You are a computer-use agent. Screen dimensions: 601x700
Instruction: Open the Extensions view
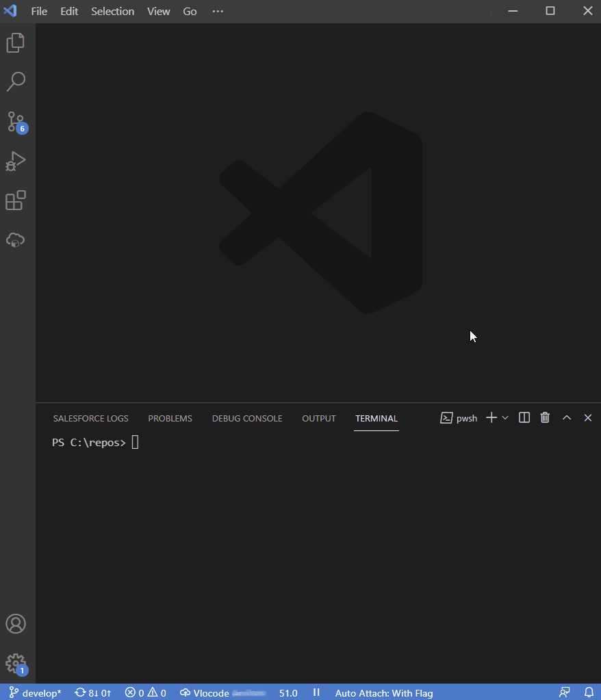coord(16,200)
